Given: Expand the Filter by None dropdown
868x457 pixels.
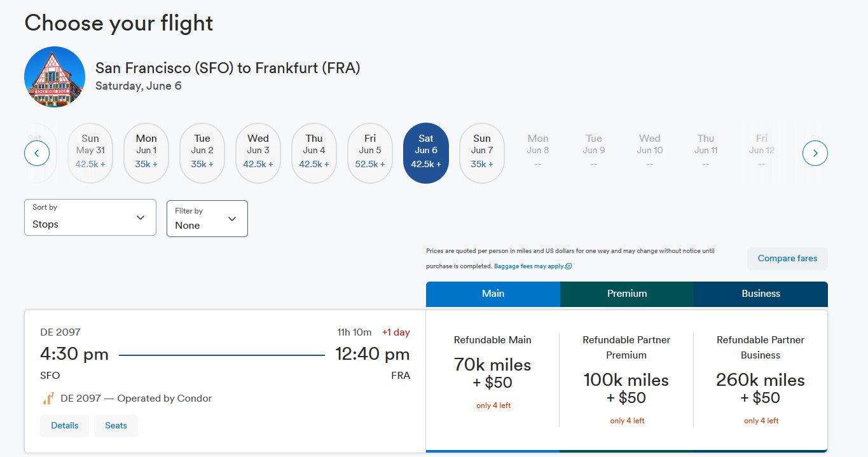Looking at the screenshot, I should tap(207, 219).
